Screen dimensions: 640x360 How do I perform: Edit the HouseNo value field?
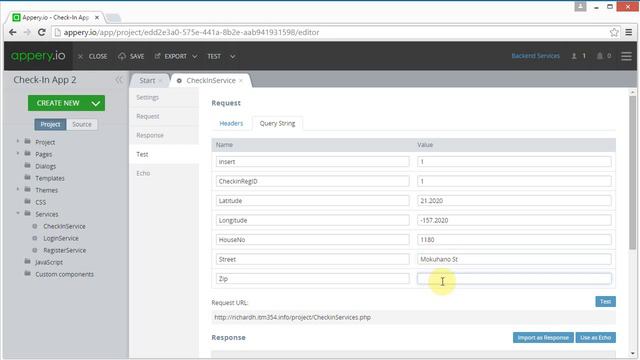514,240
